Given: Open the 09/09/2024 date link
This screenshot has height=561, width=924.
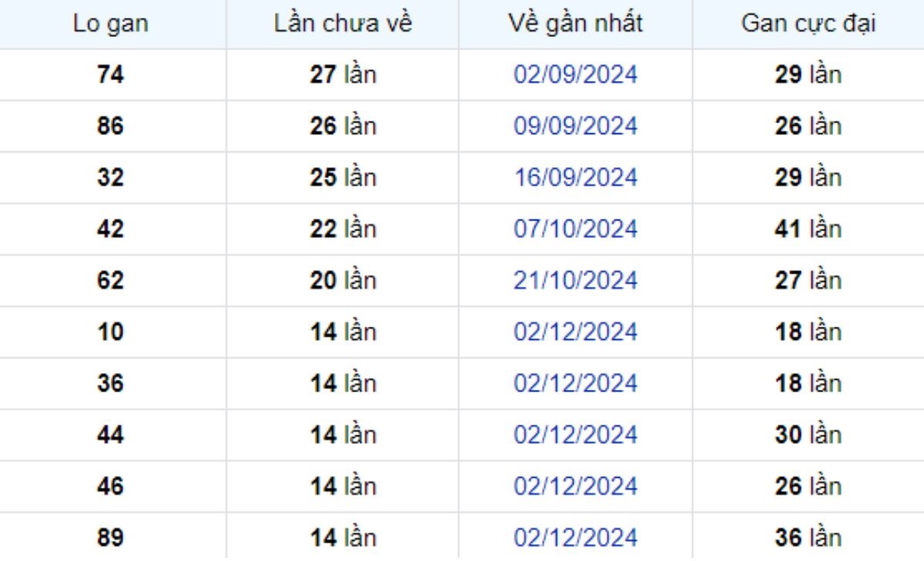Looking at the screenshot, I should [575, 126].
